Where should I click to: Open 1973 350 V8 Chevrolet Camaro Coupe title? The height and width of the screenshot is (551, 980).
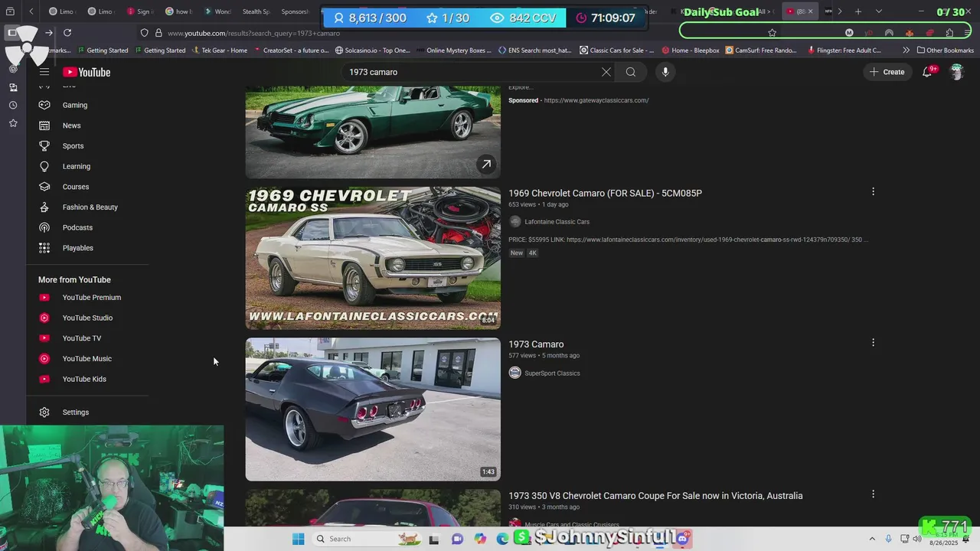click(655, 496)
